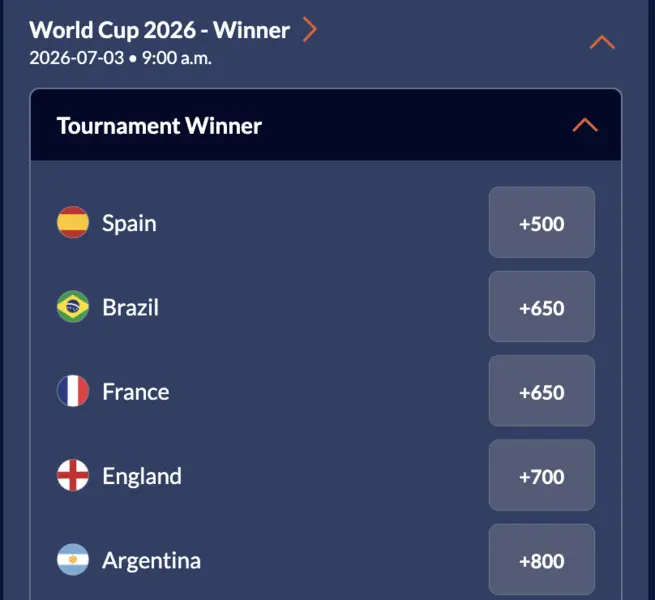Click the France flag icon
Image resolution: width=655 pixels, height=600 pixels.
coord(73,391)
